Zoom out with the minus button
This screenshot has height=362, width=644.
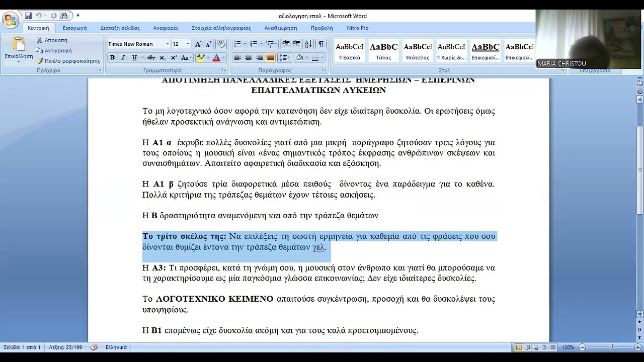pos(582,347)
